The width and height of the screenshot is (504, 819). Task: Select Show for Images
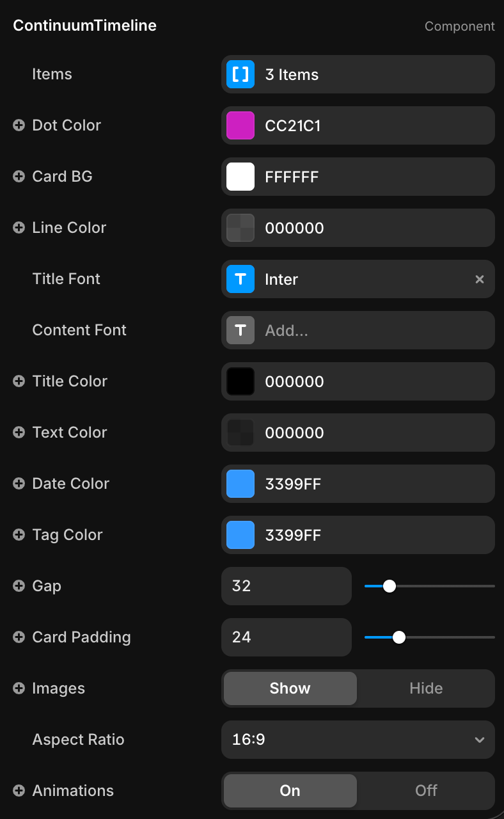coord(290,688)
